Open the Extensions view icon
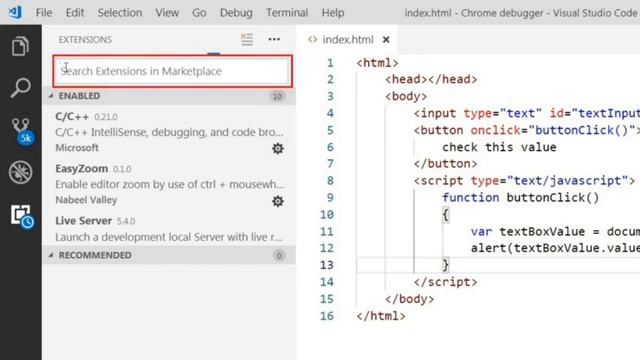The image size is (640, 360). [22, 216]
